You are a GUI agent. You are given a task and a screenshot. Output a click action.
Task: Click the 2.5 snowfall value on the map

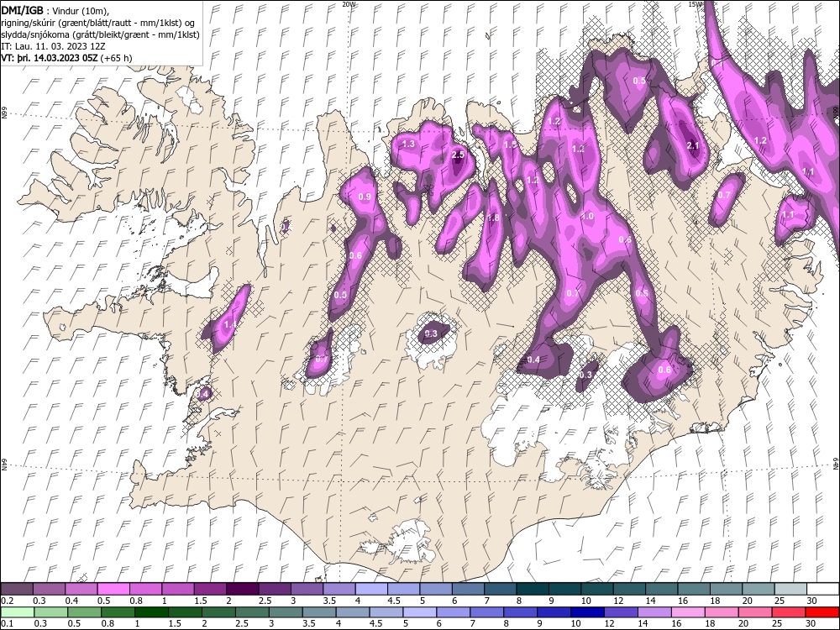tap(458, 155)
